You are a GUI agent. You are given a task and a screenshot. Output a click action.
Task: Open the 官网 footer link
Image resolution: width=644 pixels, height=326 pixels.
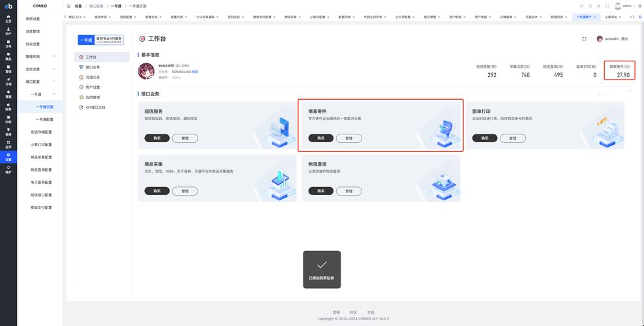point(337,312)
